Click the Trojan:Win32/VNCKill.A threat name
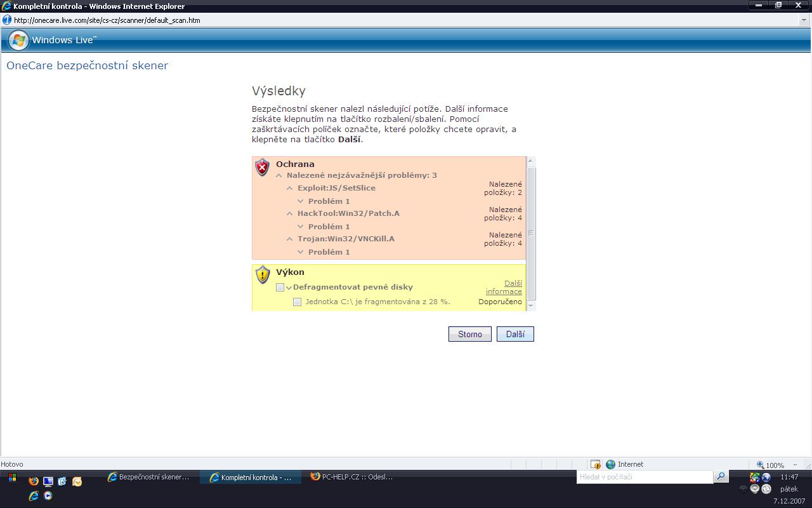This screenshot has height=508, width=812. click(346, 239)
